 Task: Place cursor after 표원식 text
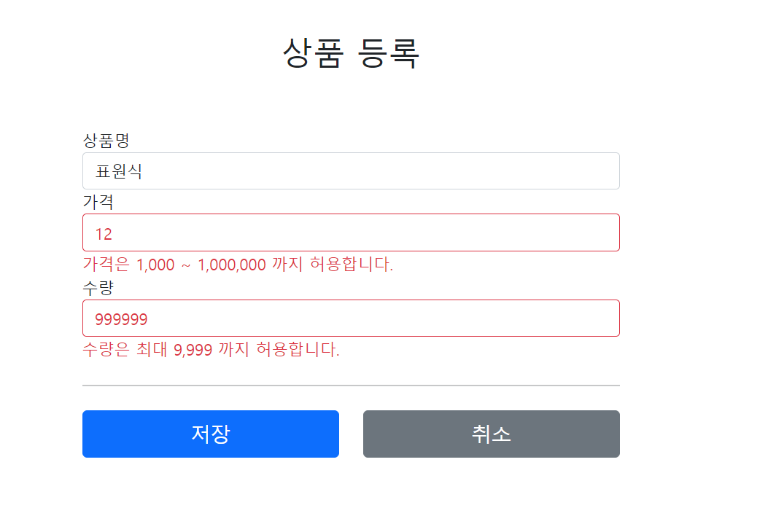pyautogui.click(x=144, y=171)
